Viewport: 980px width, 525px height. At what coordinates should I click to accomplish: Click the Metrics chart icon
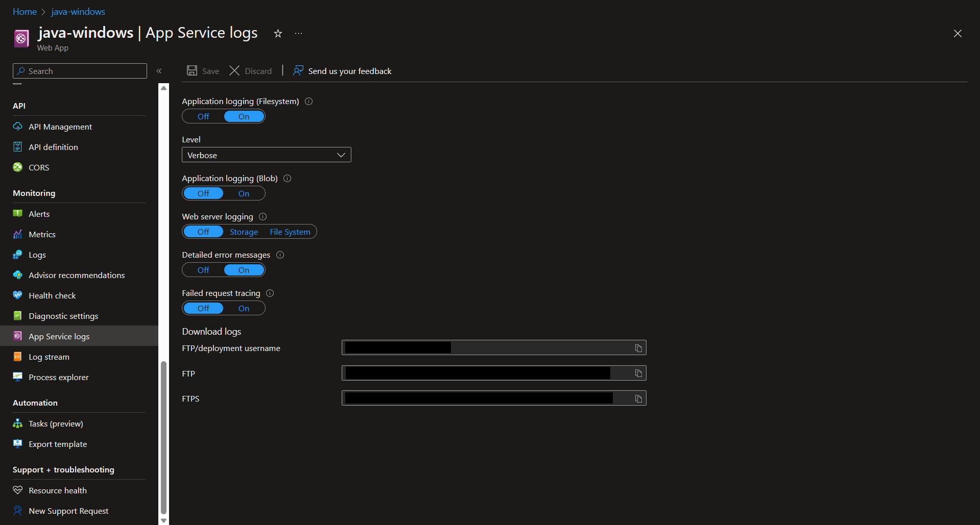tap(18, 234)
